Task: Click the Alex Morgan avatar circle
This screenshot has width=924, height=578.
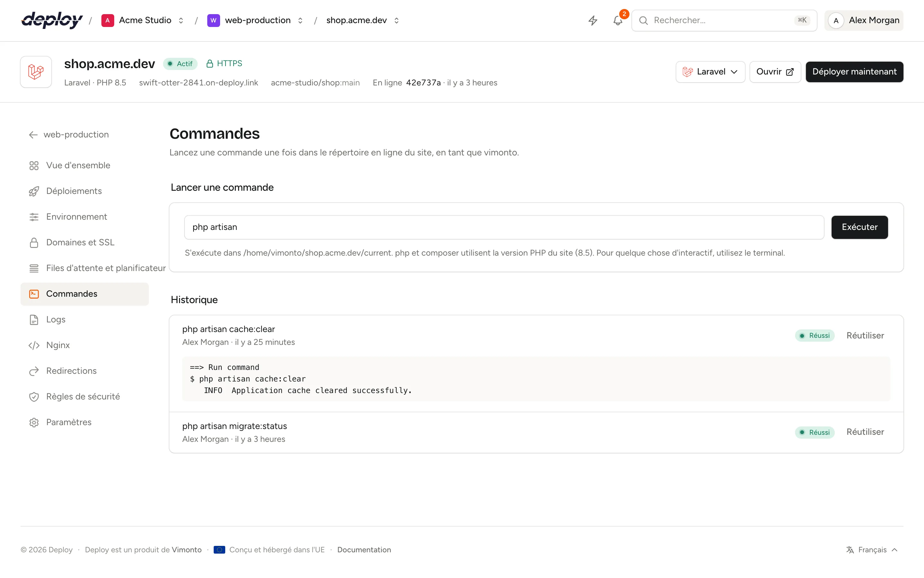Action: (836, 20)
